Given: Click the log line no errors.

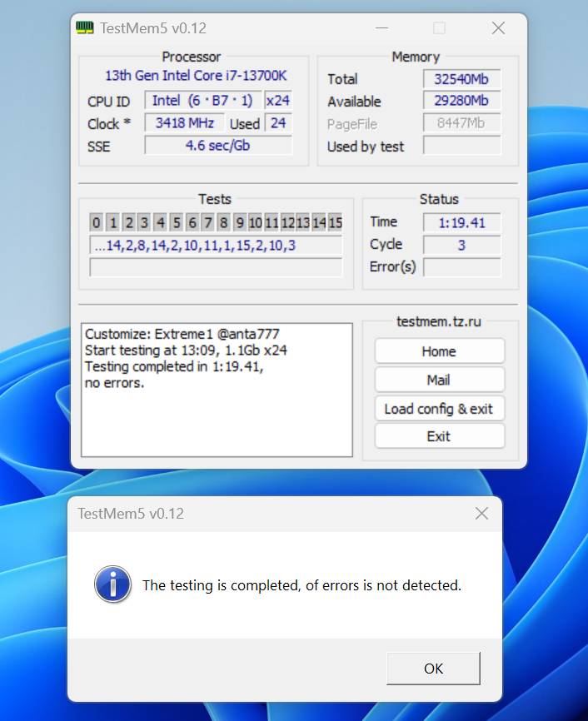Looking at the screenshot, I should [115, 383].
